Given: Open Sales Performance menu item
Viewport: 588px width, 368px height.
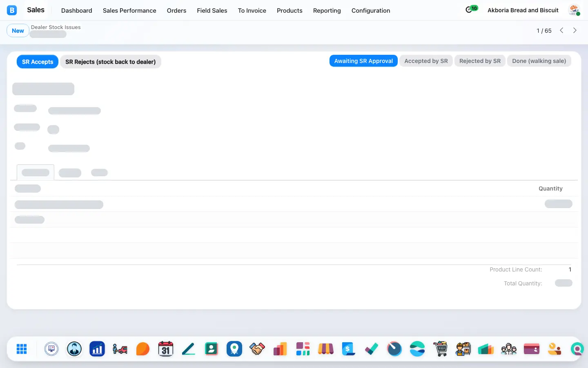Looking at the screenshot, I should (x=129, y=10).
